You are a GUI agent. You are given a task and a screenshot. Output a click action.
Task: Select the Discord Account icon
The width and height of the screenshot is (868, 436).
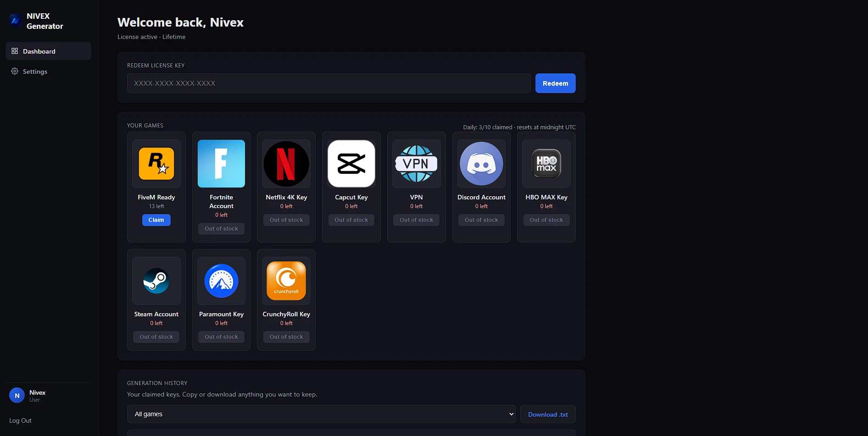(x=481, y=164)
